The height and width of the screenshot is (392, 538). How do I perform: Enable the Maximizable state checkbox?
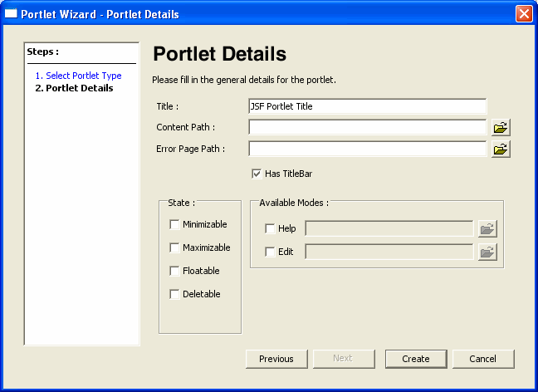tap(174, 247)
